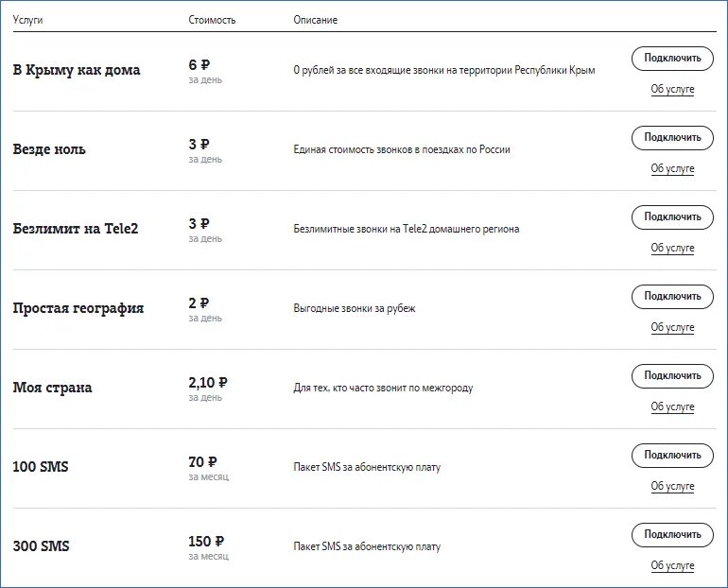The image size is (728, 588).
Task: Click Подключить for 100 SMS package
Action: (672, 456)
